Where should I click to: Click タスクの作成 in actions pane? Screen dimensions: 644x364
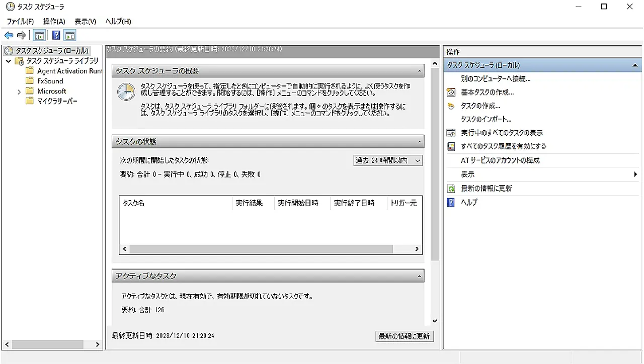(480, 106)
